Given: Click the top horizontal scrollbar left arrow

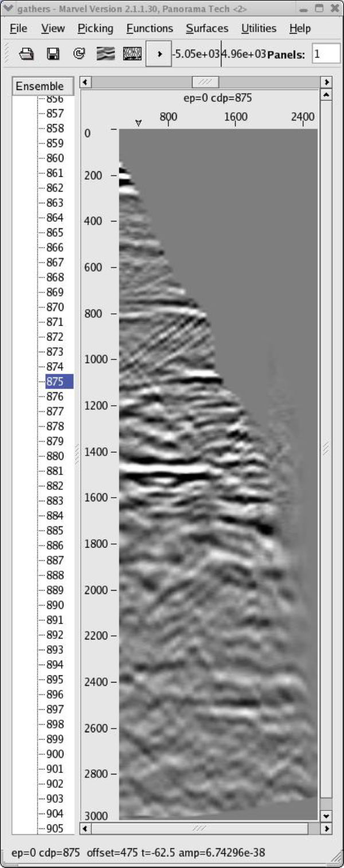Looking at the screenshot, I should tap(86, 83).
